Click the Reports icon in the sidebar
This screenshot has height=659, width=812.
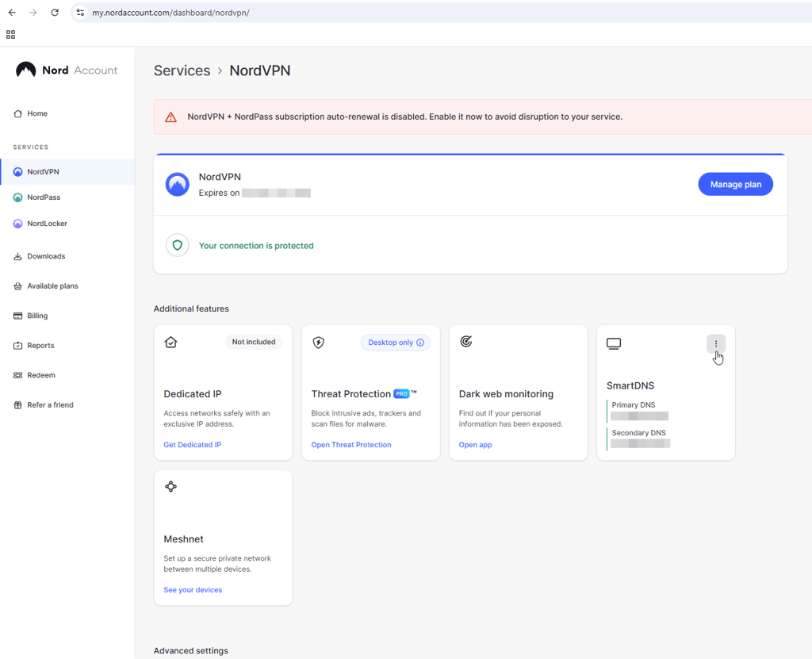click(x=17, y=346)
